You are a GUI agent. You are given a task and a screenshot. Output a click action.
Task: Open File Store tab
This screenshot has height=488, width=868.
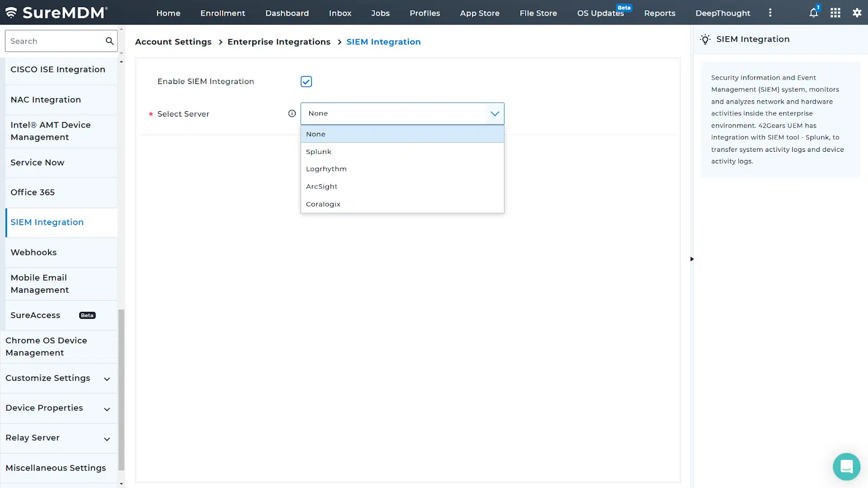coord(538,13)
